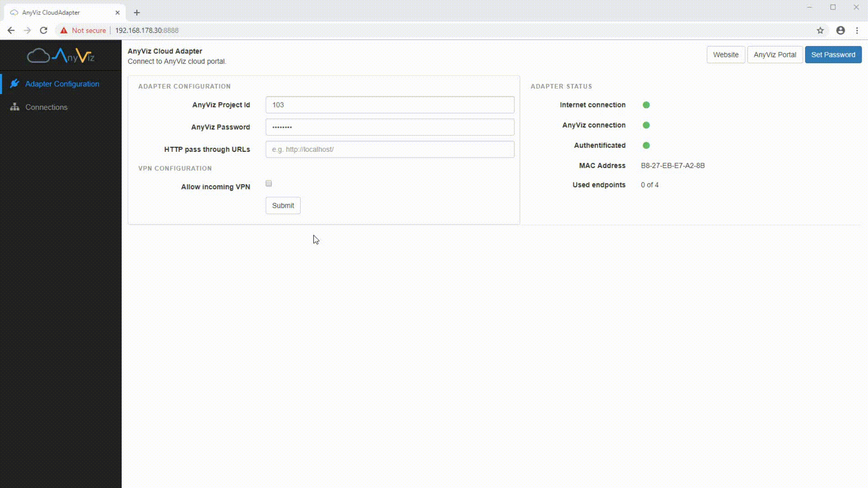The height and width of the screenshot is (488, 868).
Task: Click the browser back navigation arrow icon
Action: click(x=11, y=30)
